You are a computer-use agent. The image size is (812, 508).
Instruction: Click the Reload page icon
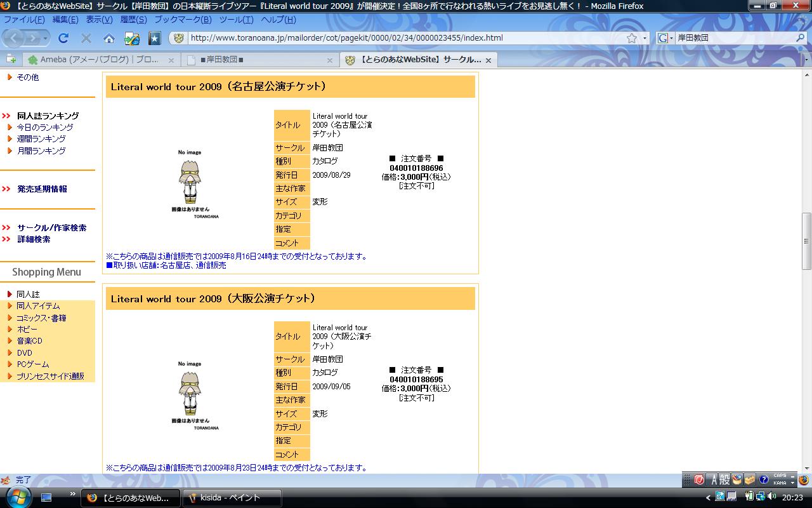pos(63,38)
